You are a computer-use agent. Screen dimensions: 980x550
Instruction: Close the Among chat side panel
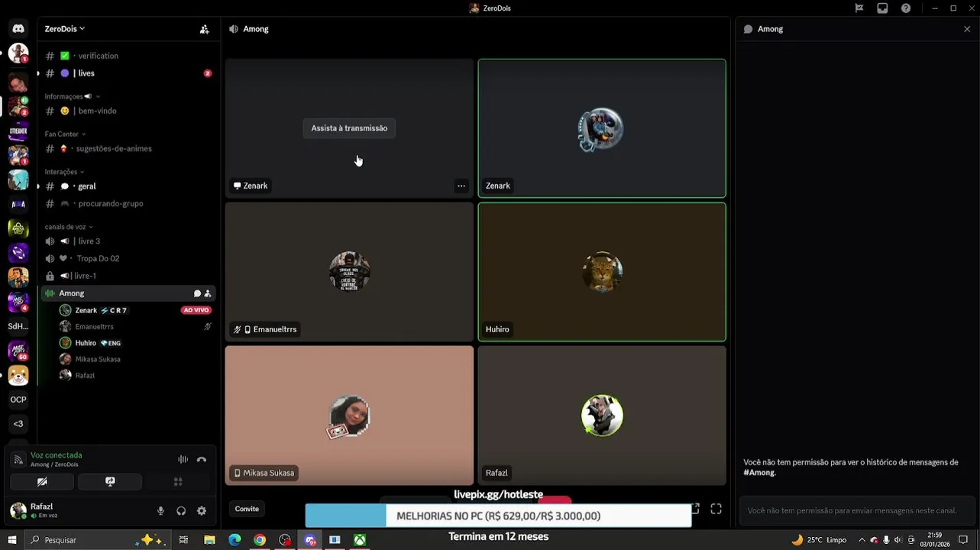[x=967, y=29]
